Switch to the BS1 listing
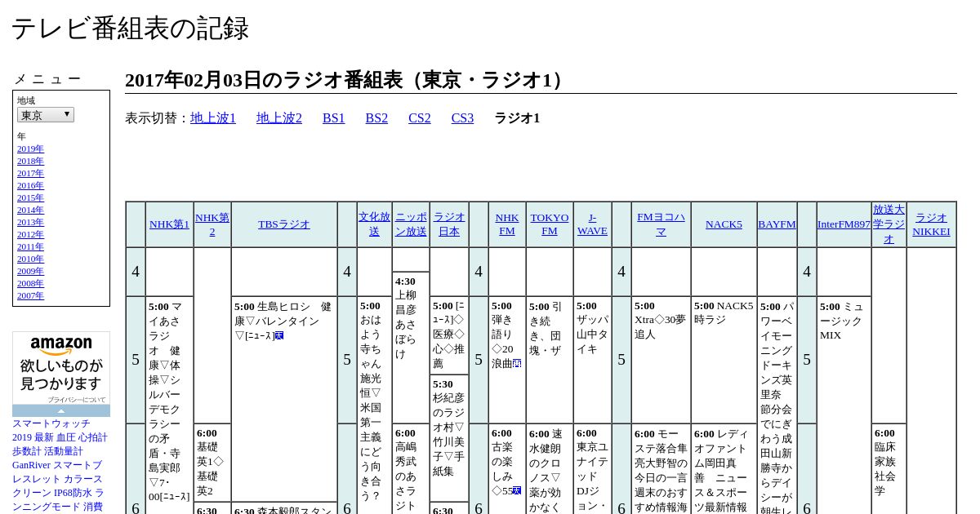The image size is (980, 514). [x=334, y=118]
